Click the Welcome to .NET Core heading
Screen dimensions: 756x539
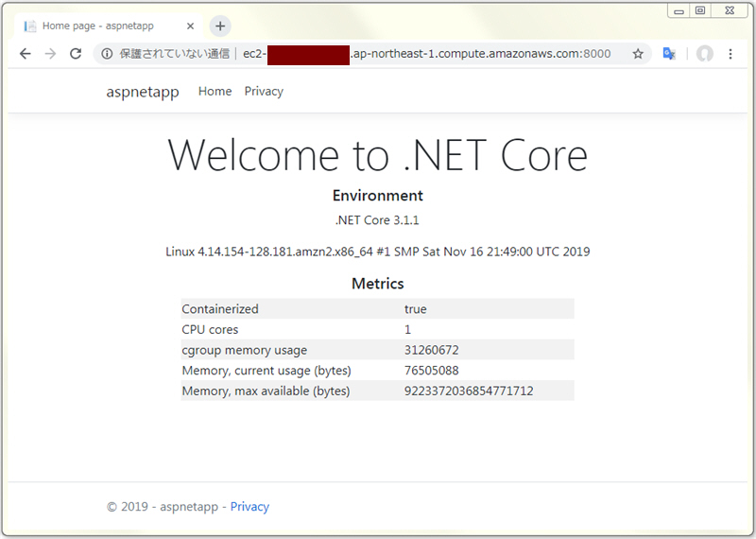(x=377, y=155)
